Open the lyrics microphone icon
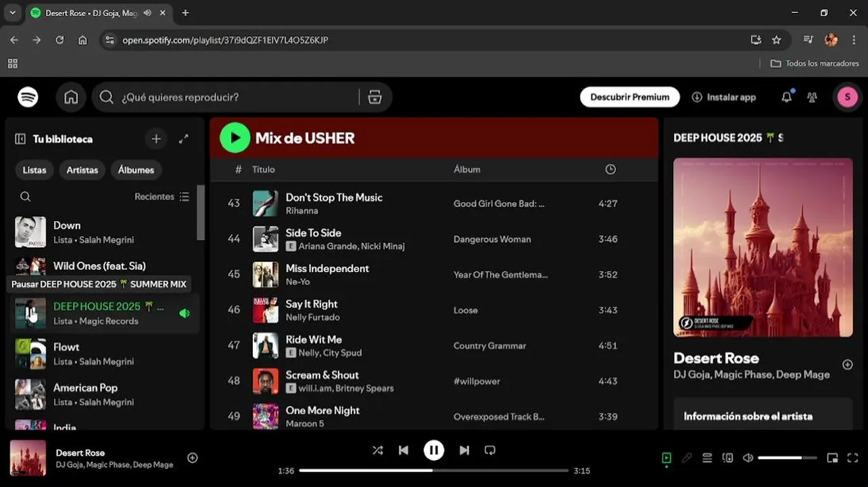Viewport: 868px width, 487px height. click(x=687, y=458)
